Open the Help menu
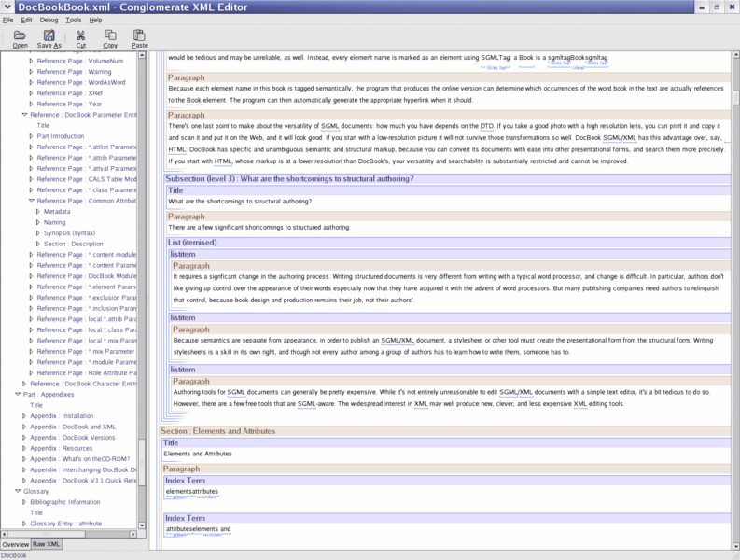 click(95, 20)
